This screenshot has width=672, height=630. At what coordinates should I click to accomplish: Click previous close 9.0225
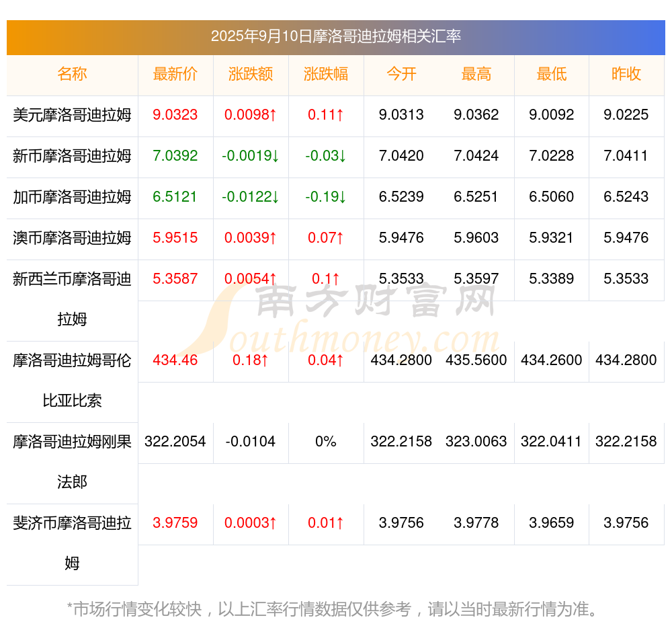[x=626, y=115]
